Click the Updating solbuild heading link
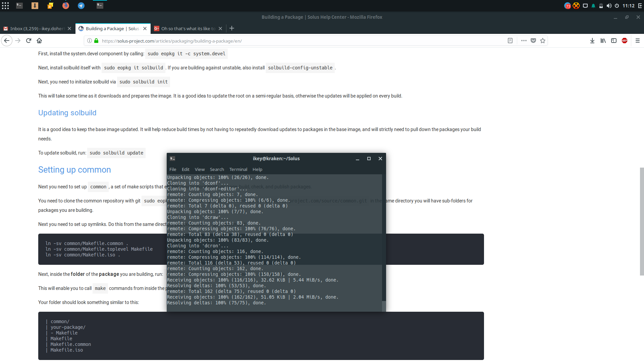 67,113
